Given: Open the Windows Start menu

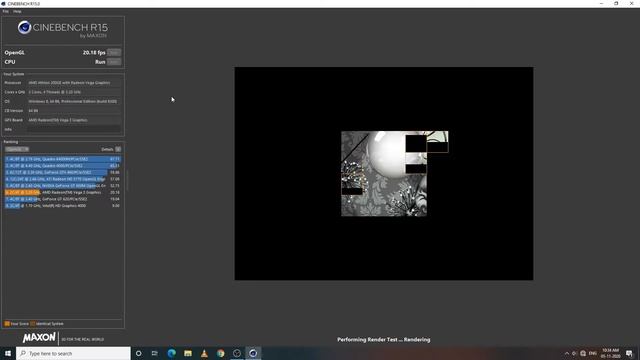Looking at the screenshot, I should pyautogui.click(x=8, y=353).
